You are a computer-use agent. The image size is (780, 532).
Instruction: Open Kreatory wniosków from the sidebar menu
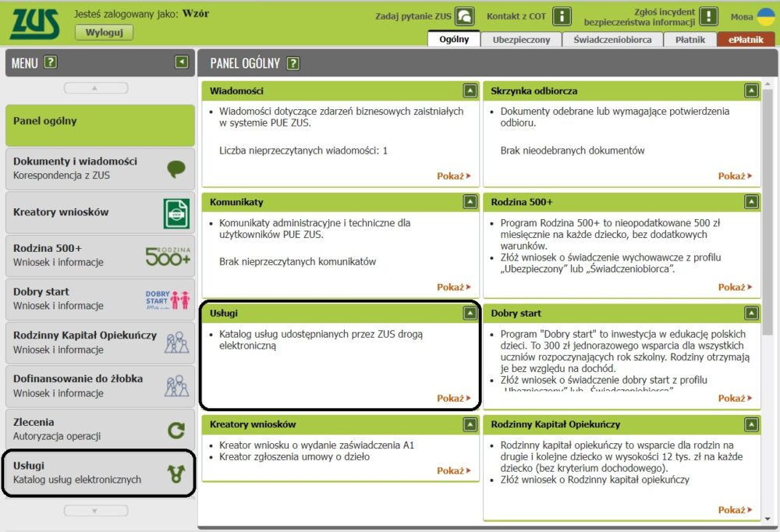[100, 212]
